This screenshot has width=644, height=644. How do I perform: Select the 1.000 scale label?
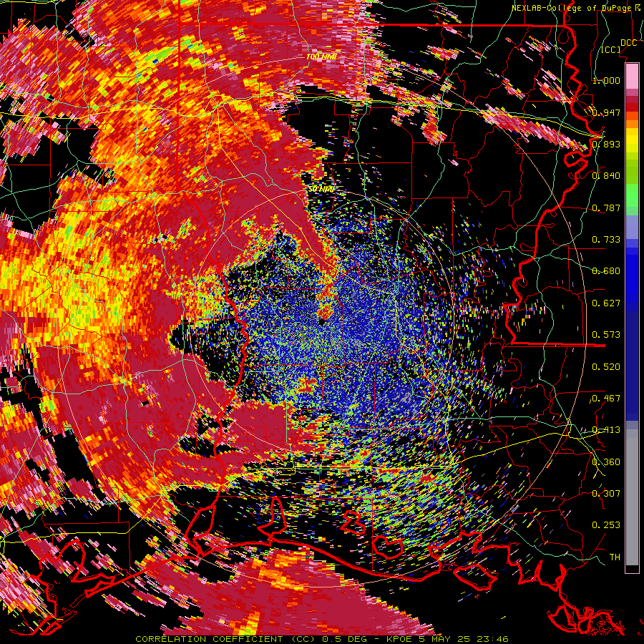click(606, 80)
